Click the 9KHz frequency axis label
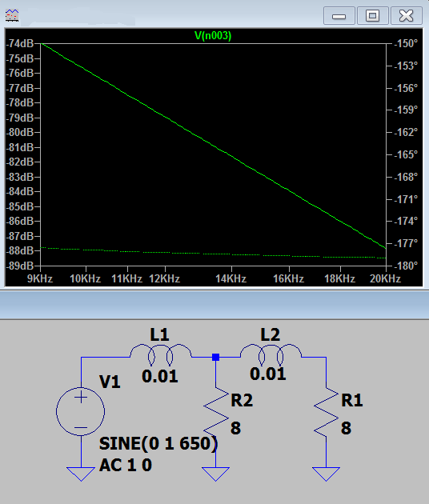This screenshot has width=429, height=504. [x=40, y=278]
